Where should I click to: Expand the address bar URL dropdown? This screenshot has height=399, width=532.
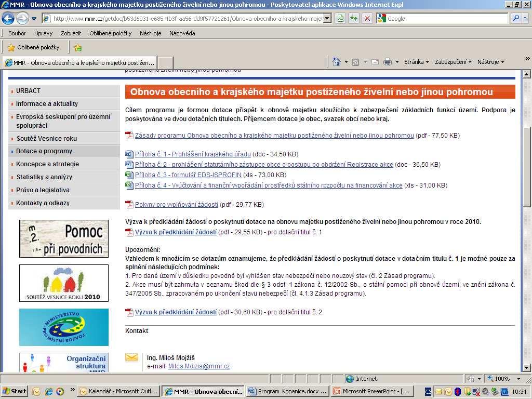(327, 18)
